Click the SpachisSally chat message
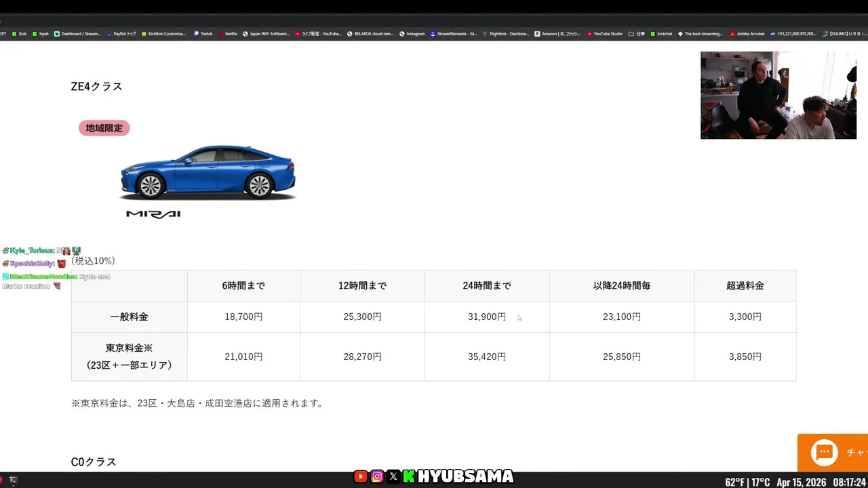 (x=35, y=263)
